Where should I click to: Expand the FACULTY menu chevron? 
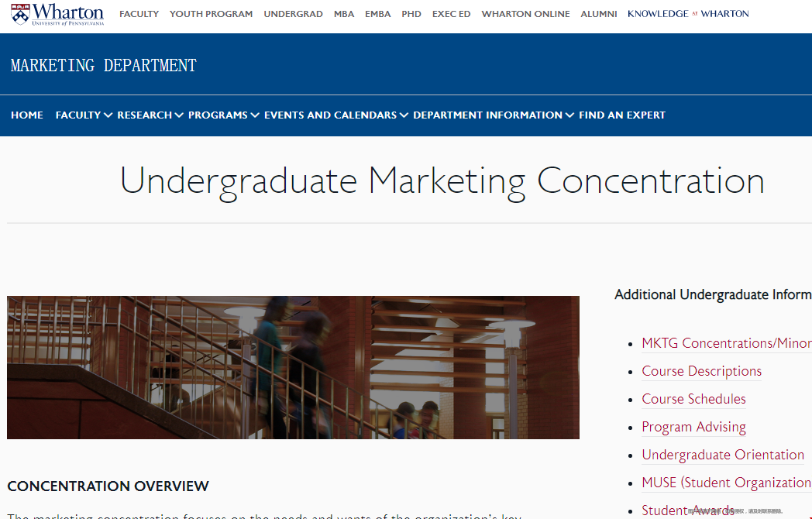(x=108, y=115)
